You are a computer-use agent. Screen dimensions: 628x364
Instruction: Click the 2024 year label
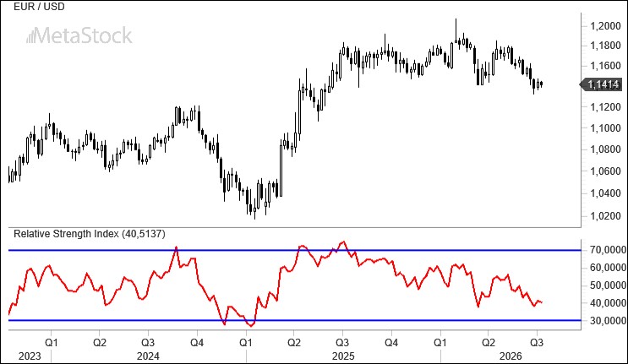[x=148, y=356]
